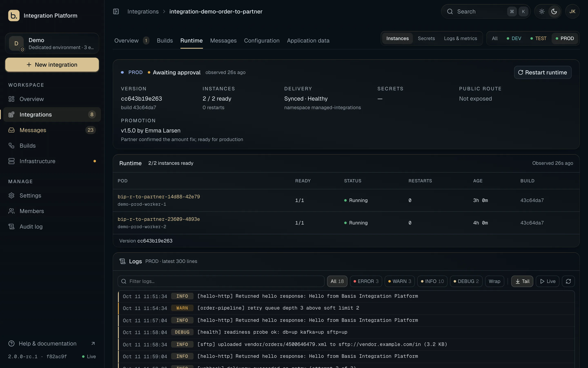
Task: Select the All environments filter
Action: pyautogui.click(x=494, y=38)
